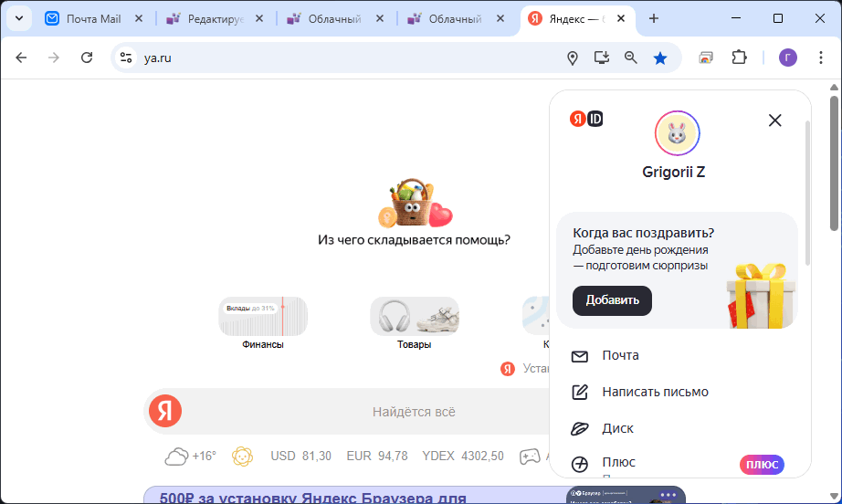Click the yellow flower widget icon
Screen dimensions: 842x504
pos(242,457)
